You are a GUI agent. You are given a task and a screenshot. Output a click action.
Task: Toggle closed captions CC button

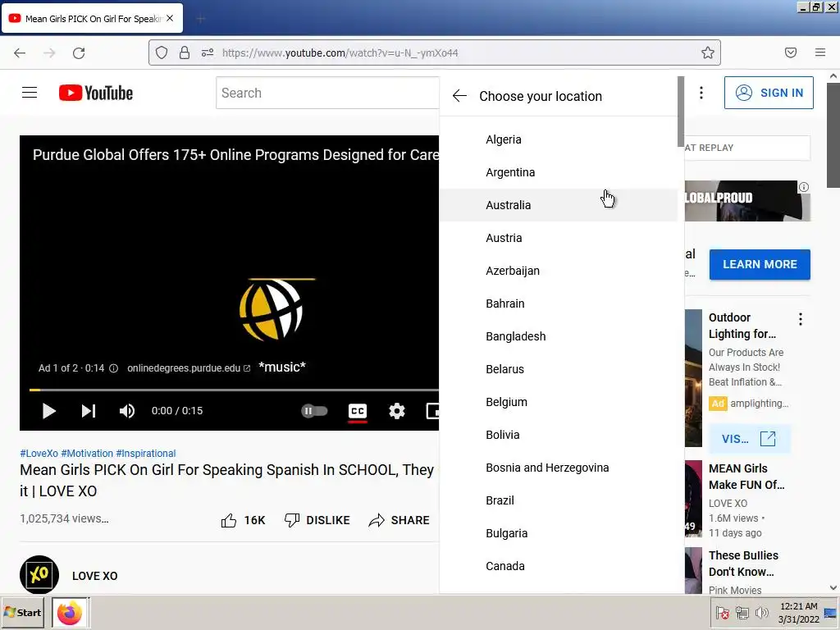pos(358,412)
